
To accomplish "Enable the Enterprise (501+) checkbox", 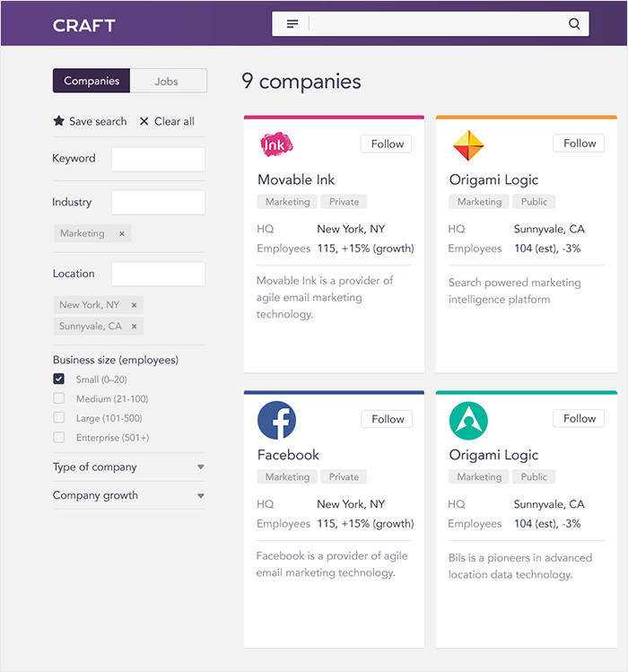I will click(x=59, y=438).
